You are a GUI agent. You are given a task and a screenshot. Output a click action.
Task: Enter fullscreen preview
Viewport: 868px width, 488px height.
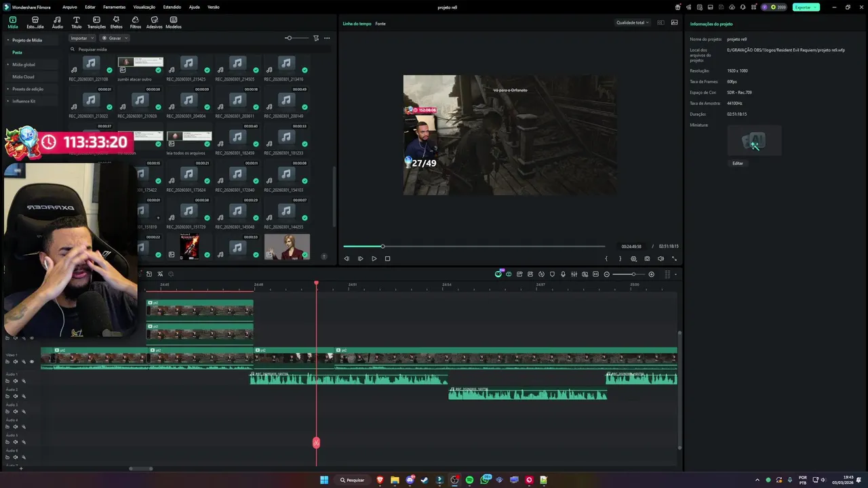674,258
